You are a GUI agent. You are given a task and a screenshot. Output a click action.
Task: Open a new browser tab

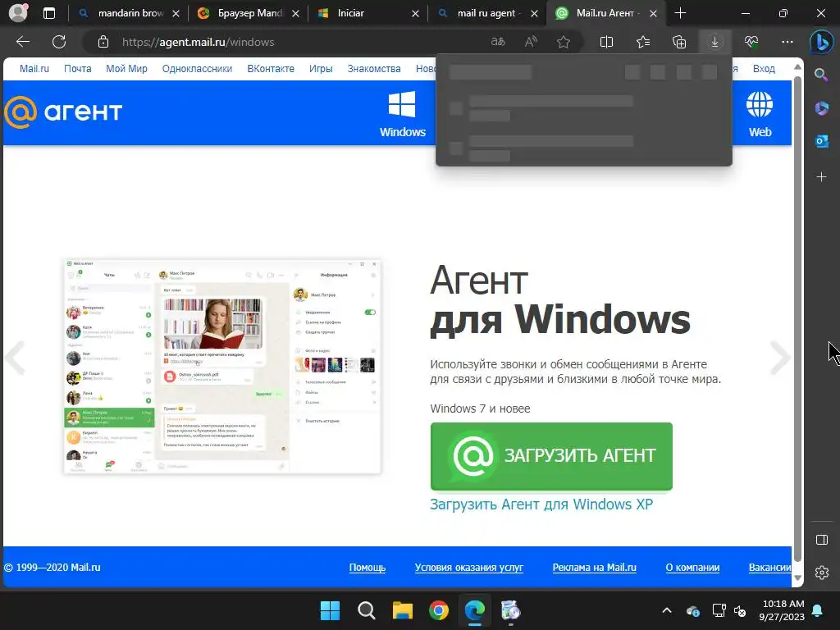[x=680, y=13]
